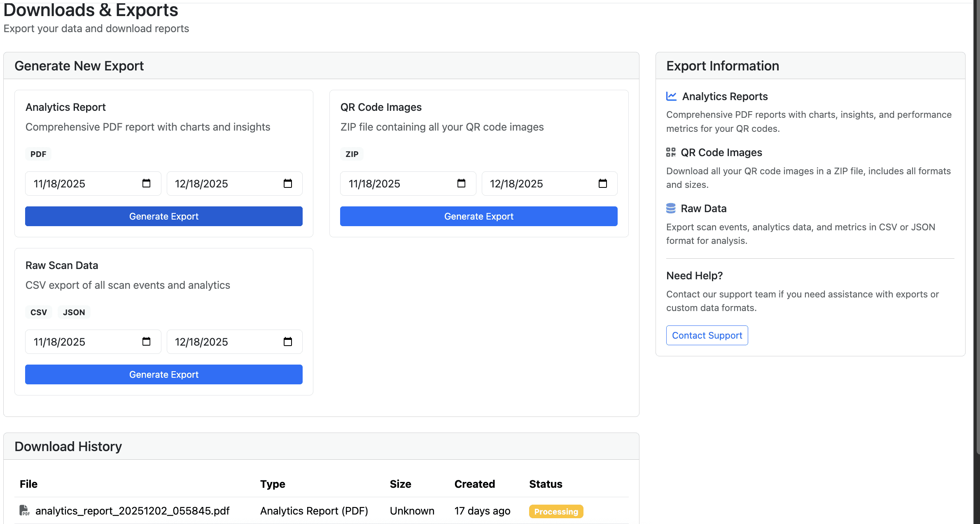Click the Raw Data database icon
The height and width of the screenshot is (524, 980).
click(x=670, y=208)
